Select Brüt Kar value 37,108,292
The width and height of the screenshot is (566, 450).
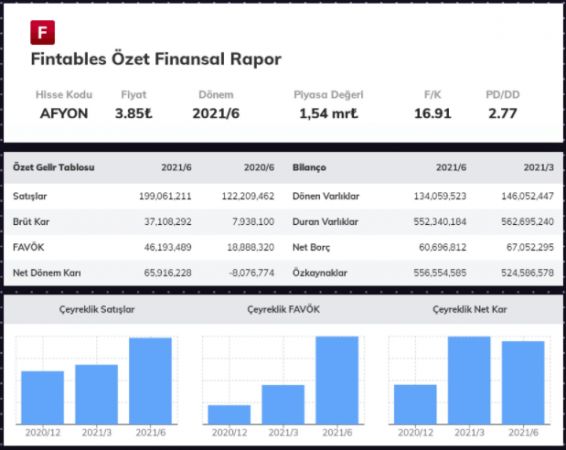(x=168, y=222)
